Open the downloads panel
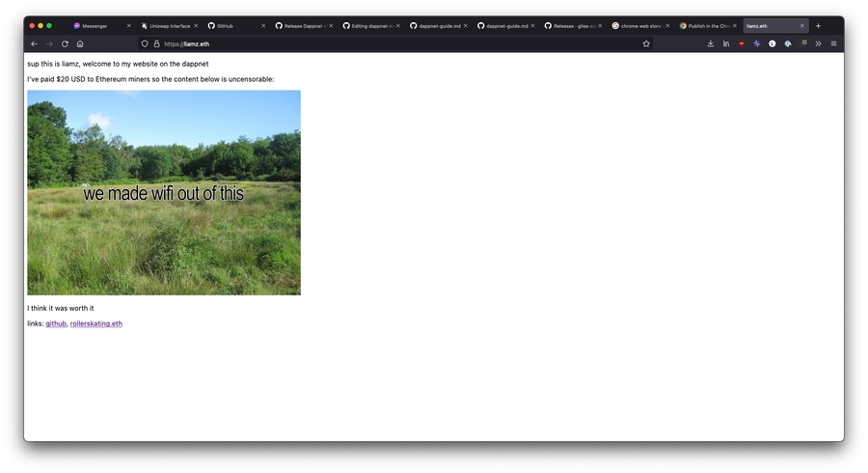This screenshot has width=868, height=473. coord(711,43)
